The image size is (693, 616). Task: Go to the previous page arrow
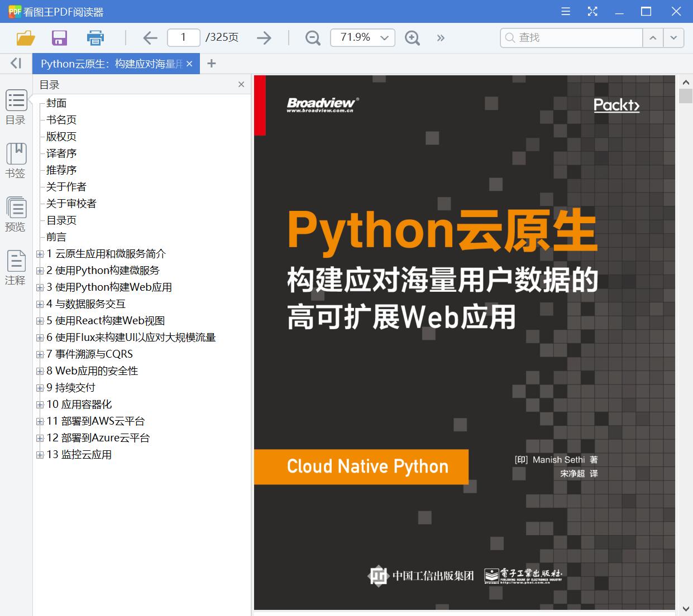click(150, 38)
